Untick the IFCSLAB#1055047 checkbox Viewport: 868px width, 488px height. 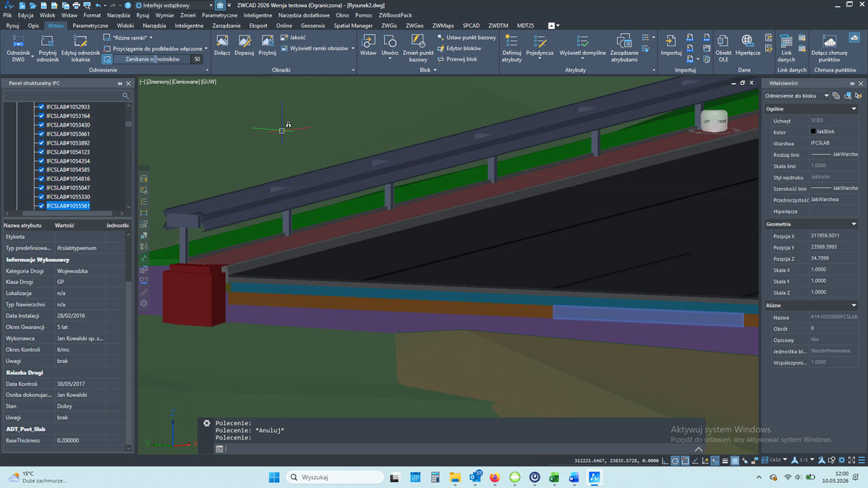41,188
